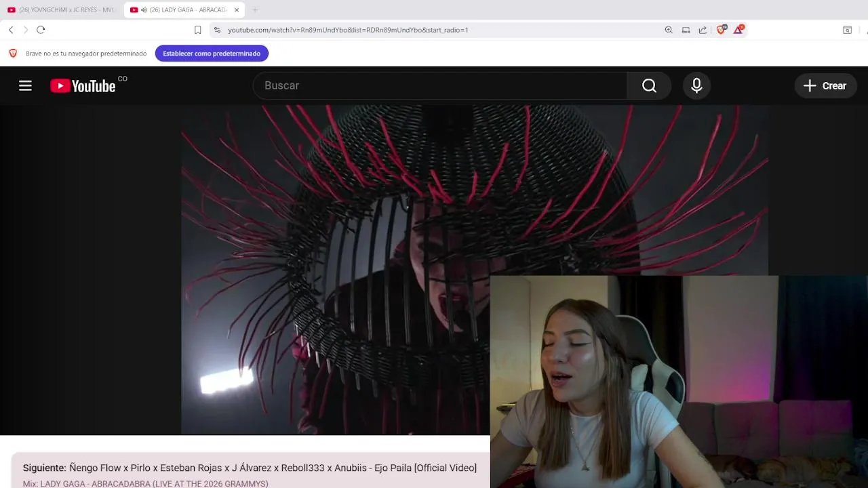868x488 pixels.
Task: Mute tab using speaker icon
Action: [x=144, y=10]
